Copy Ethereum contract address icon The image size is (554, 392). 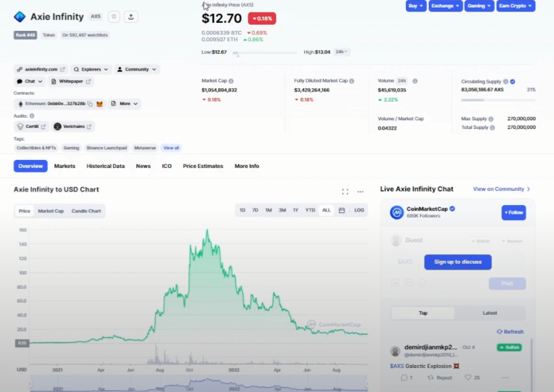tap(90, 104)
